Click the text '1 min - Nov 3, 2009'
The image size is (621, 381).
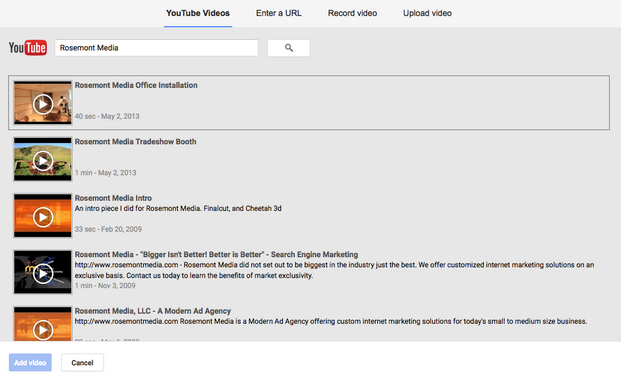click(x=105, y=286)
